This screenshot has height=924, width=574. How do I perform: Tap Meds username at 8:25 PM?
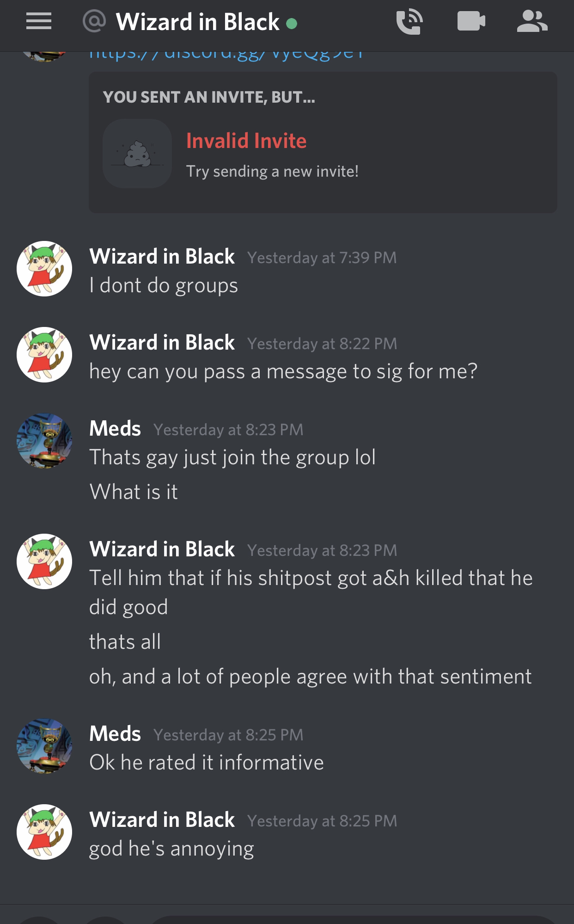point(115,734)
